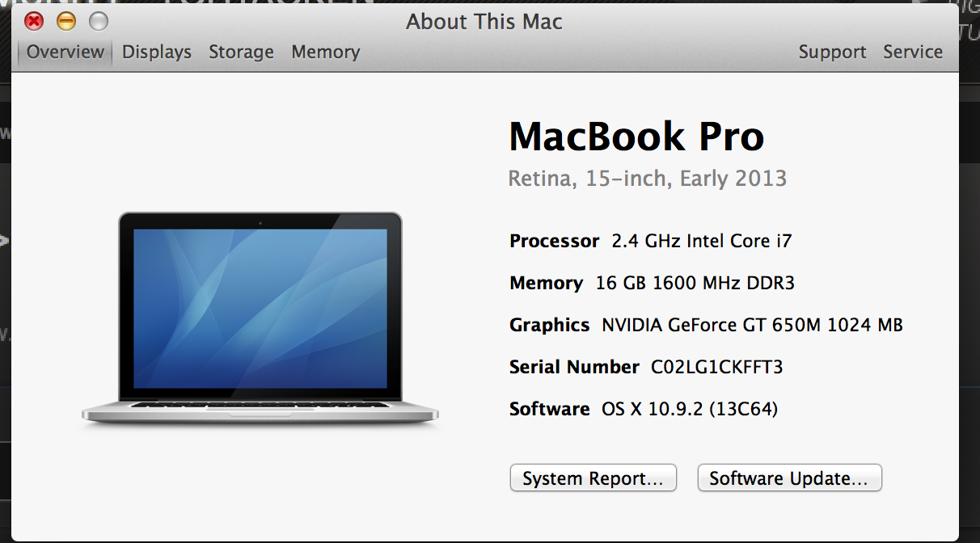Click the MacBook Pro model heading

coord(636,137)
